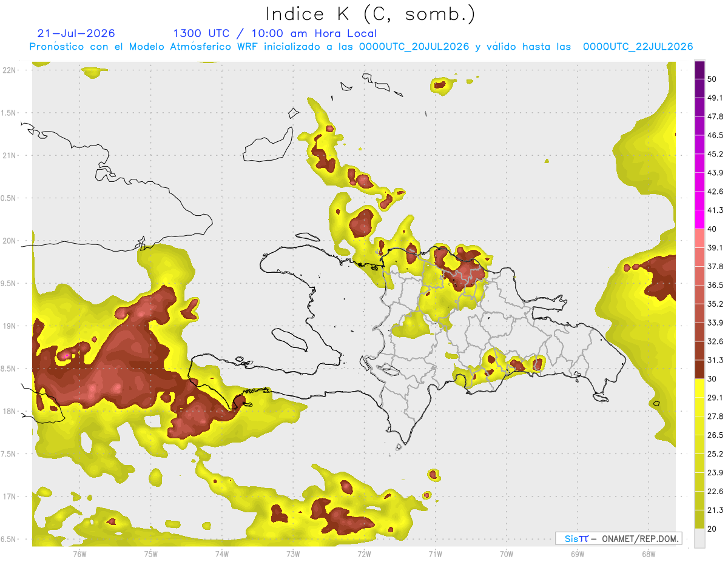Click the color scale value 30
The width and height of the screenshot is (728, 562).
(x=713, y=379)
